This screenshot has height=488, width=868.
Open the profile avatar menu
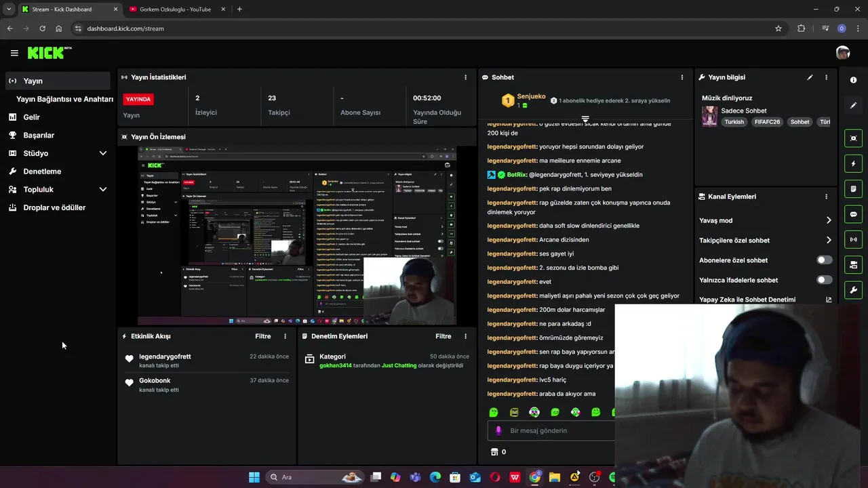pyautogui.click(x=843, y=53)
